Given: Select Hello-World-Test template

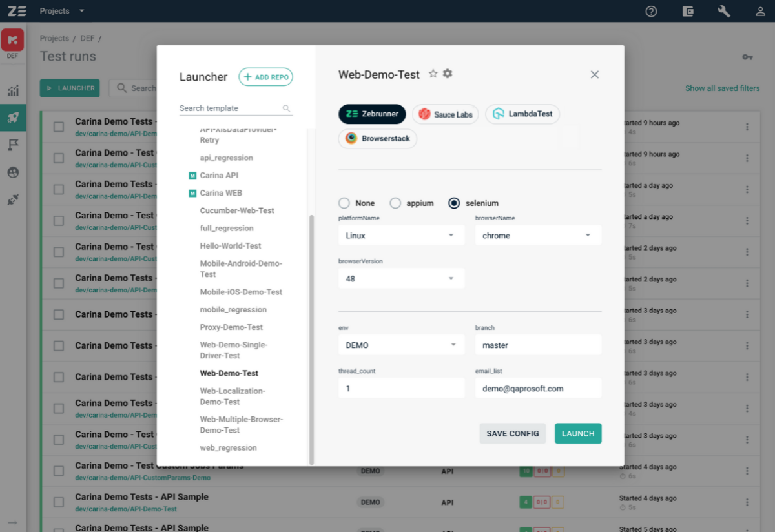Looking at the screenshot, I should pyautogui.click(x=231, y=245).
